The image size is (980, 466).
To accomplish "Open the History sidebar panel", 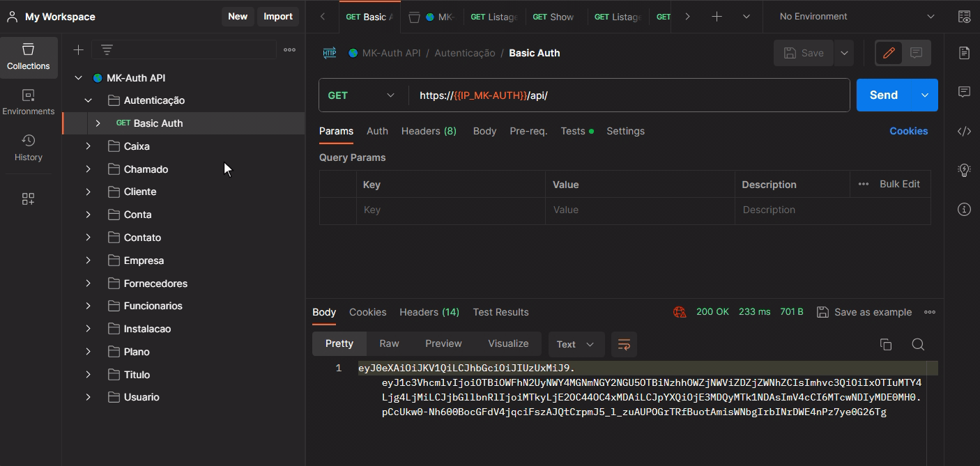I will pos(28,148).
